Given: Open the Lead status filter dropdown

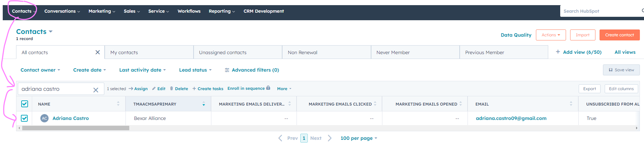Looking at the screenshot, I should (x=195, y=70).
